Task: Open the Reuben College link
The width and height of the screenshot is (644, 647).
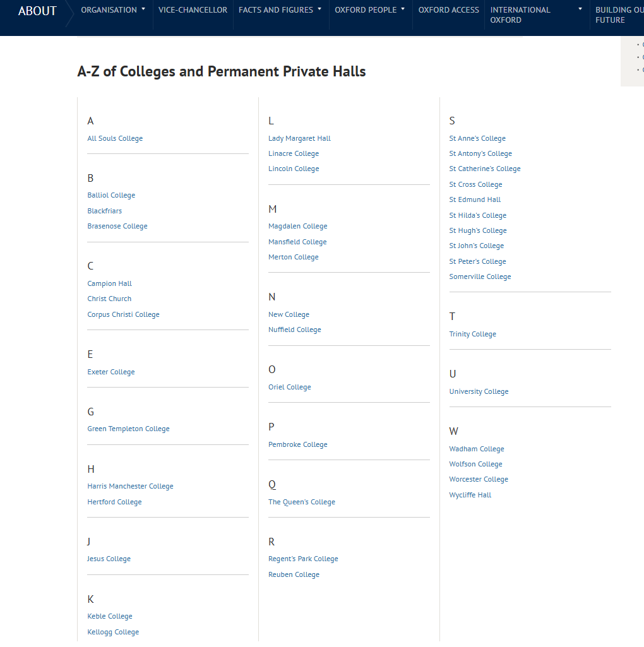Action: (x=294, y=575)
